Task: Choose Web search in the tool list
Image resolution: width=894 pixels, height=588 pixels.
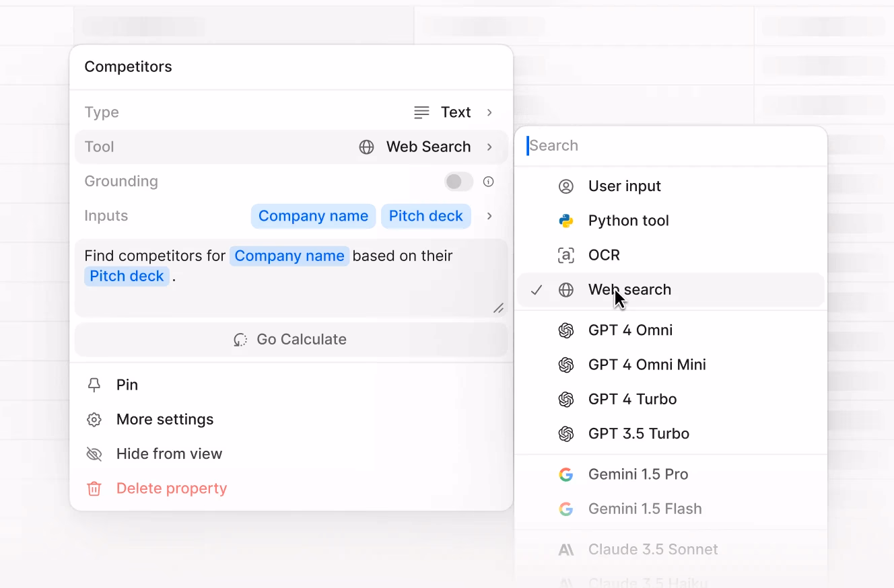Action: pyautogui.click(x=671, y=290)
